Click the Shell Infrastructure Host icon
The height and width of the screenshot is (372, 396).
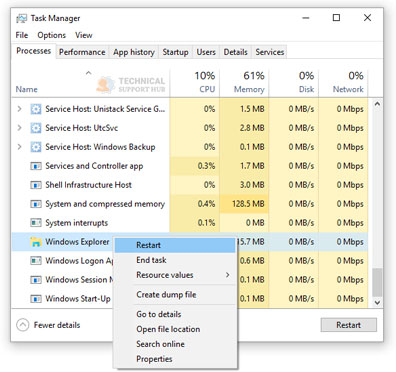point(36,185)
